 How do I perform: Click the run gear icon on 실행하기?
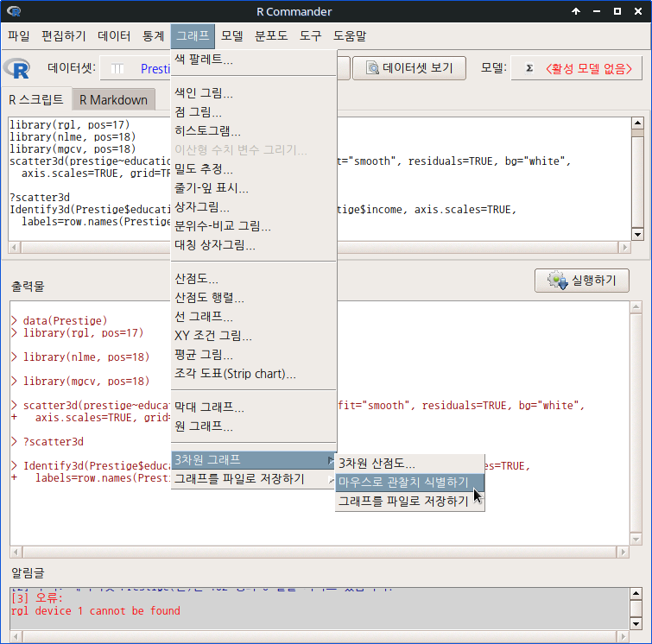pyautogui.click(x=557, y=281)
